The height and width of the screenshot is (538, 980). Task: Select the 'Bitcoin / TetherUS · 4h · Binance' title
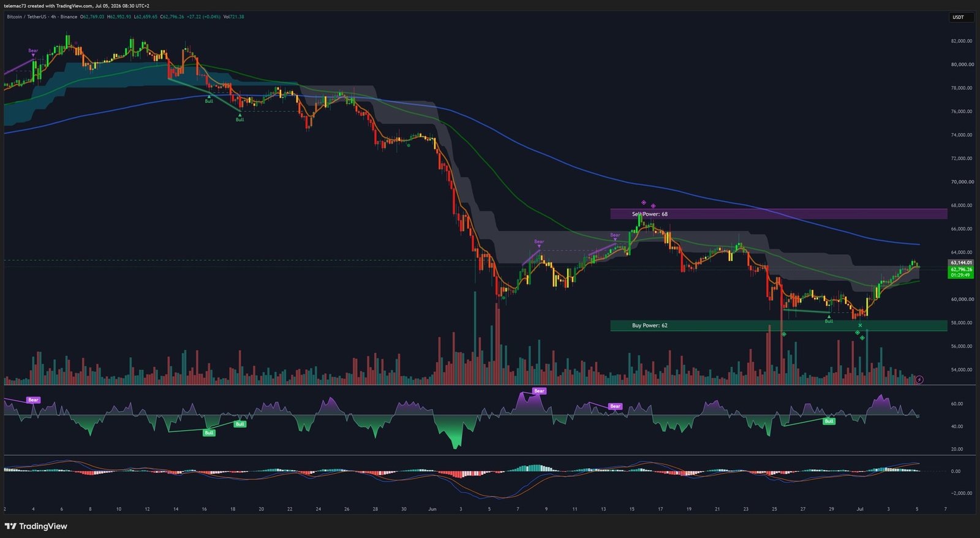click(42, 17)
